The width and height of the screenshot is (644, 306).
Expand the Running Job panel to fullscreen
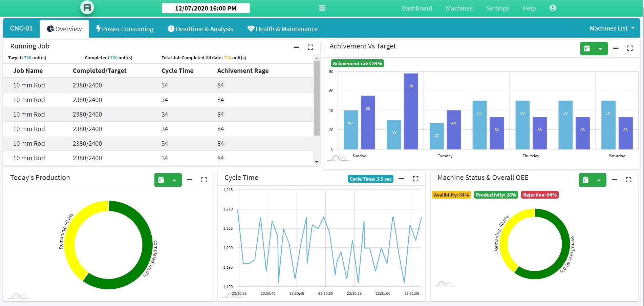tap(310, 47)
